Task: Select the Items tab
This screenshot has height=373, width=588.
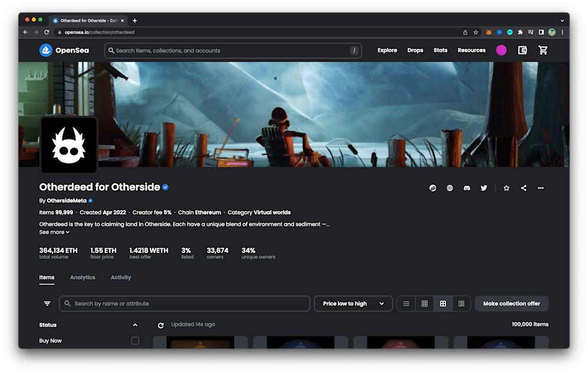Action: tap(47, 278)
